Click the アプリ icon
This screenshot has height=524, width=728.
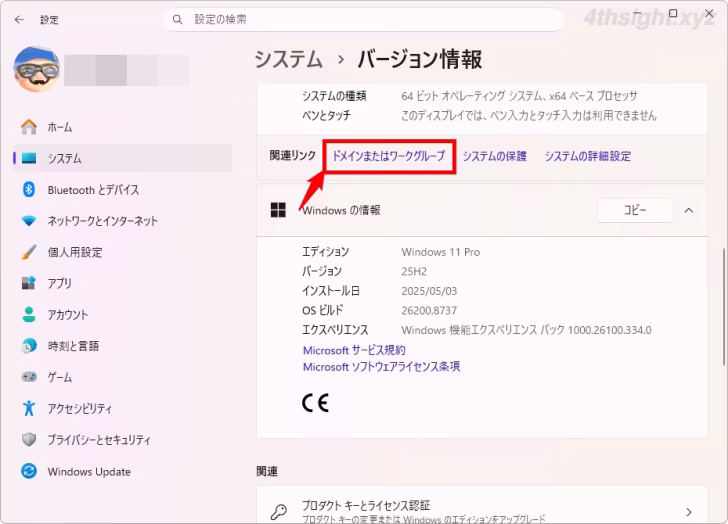click(29, 283)
